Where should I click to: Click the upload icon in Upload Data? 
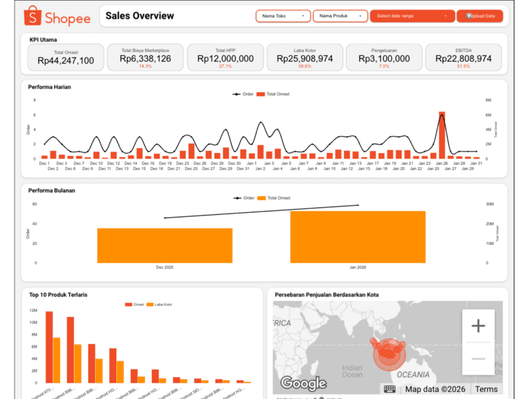469,16
